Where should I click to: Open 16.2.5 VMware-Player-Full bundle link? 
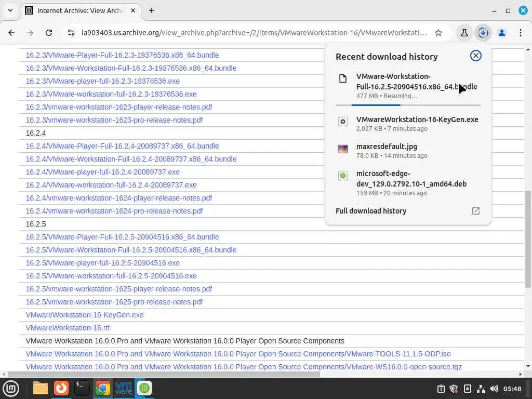point(122,237)
